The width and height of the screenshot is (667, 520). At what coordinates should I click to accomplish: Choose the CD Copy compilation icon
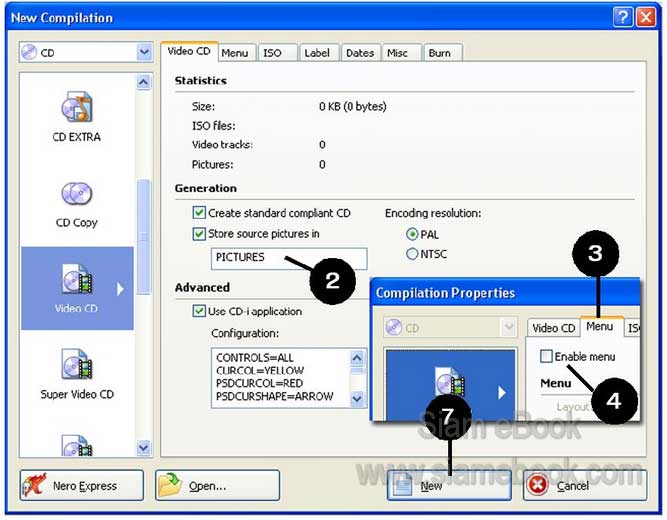(x=77, y=194)
